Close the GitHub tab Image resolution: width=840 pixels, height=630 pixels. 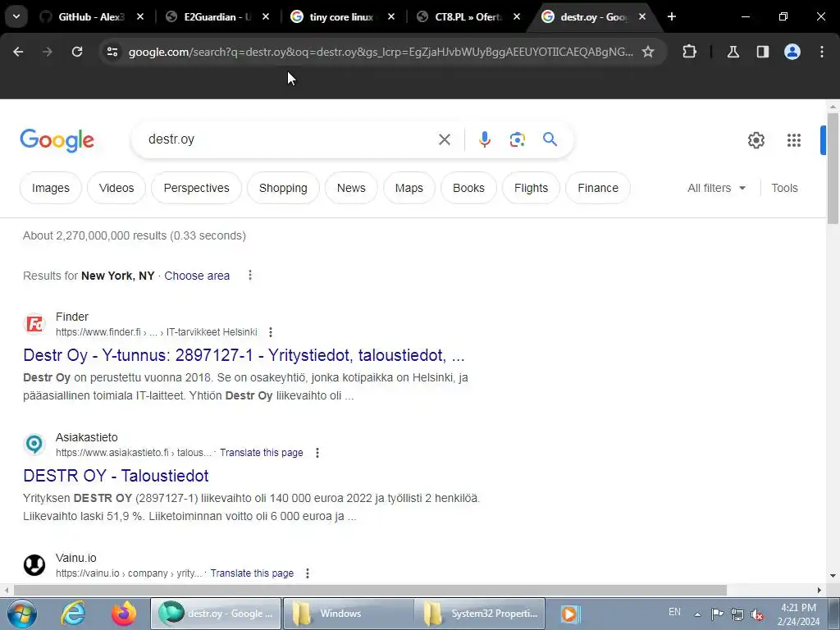click(x=139, y=16)
